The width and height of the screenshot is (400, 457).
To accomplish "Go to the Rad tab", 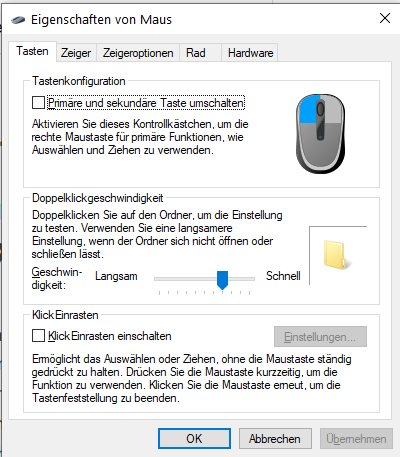I will [196, 53].
